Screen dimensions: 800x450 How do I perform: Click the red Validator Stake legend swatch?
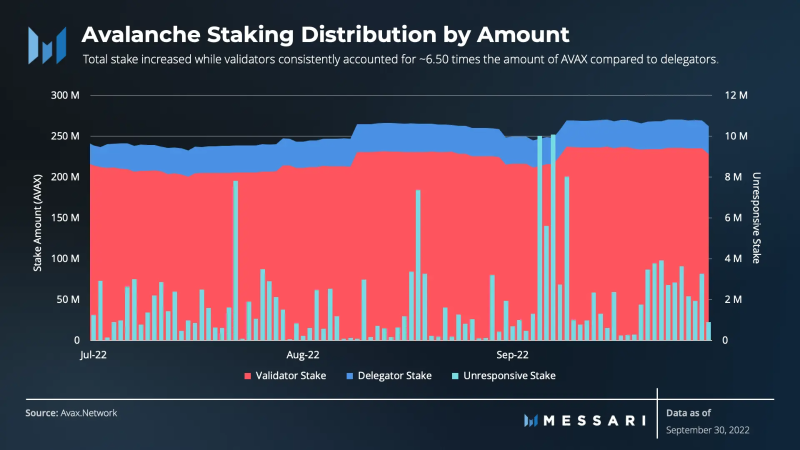pos(247,376)
